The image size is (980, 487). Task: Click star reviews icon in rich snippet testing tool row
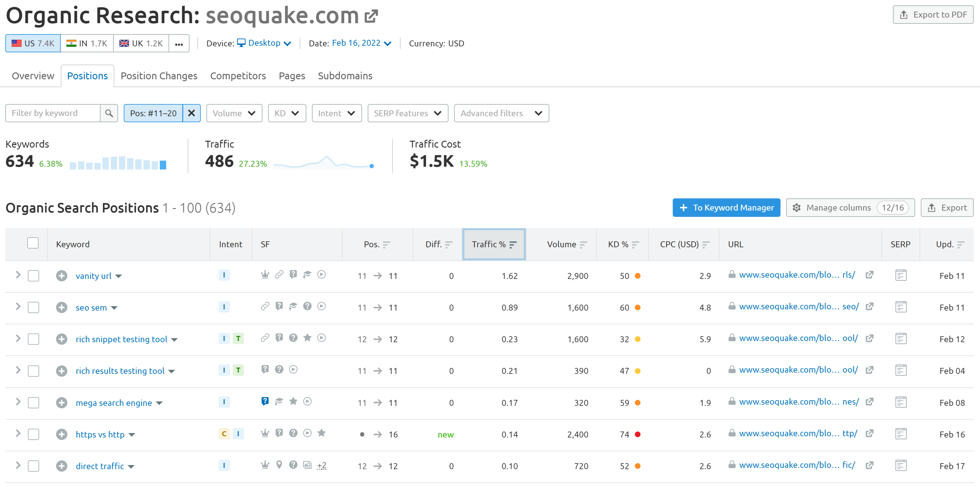(x=307, y=338)
